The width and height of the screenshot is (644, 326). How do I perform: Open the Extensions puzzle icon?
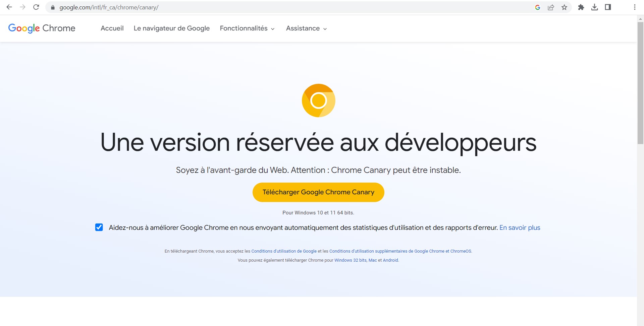[581, 7]
